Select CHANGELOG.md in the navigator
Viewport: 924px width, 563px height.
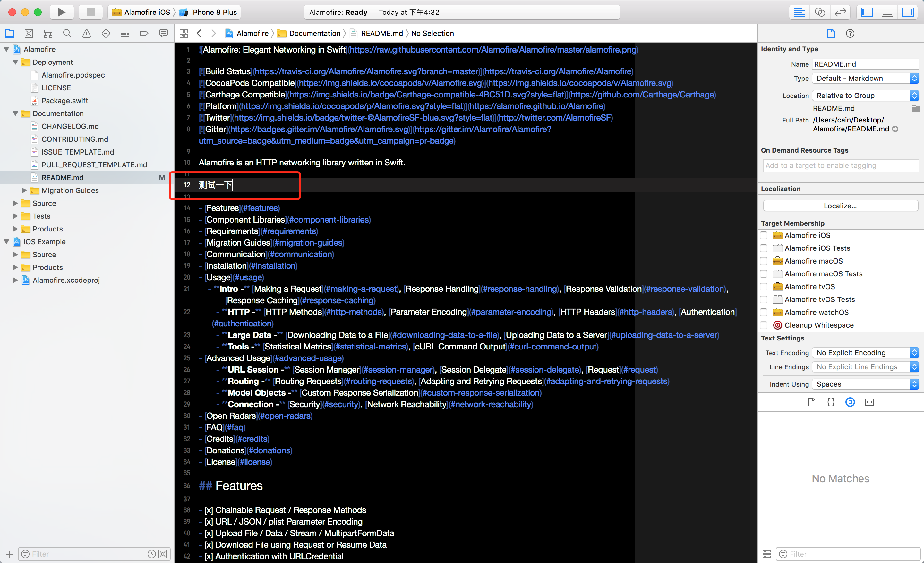coord(70,126)
